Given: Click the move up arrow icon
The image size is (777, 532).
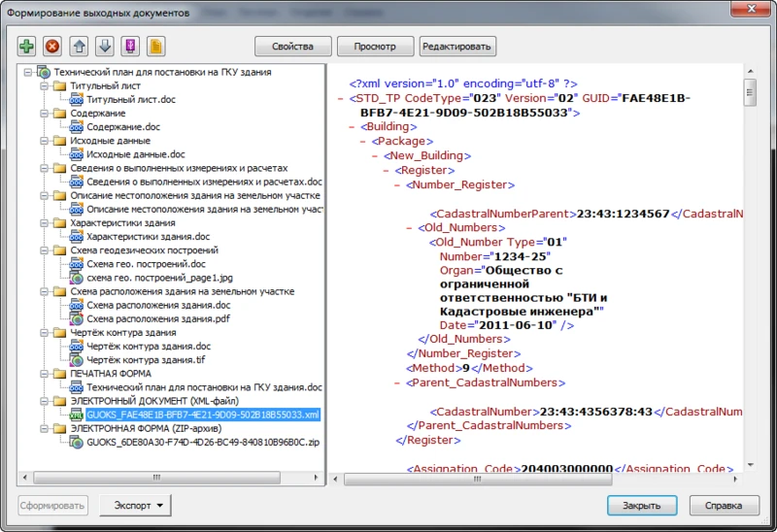Looking at the screenshot, I should (80, 46).
